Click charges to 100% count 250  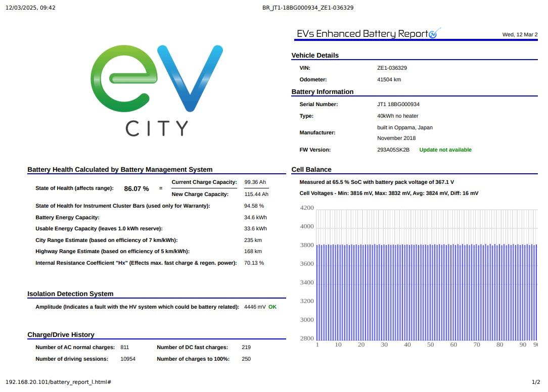click(246, 359)
